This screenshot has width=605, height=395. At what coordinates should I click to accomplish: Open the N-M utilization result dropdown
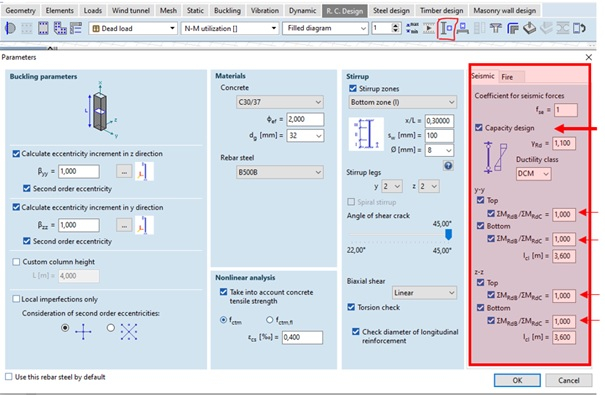(x=230, y=28)
